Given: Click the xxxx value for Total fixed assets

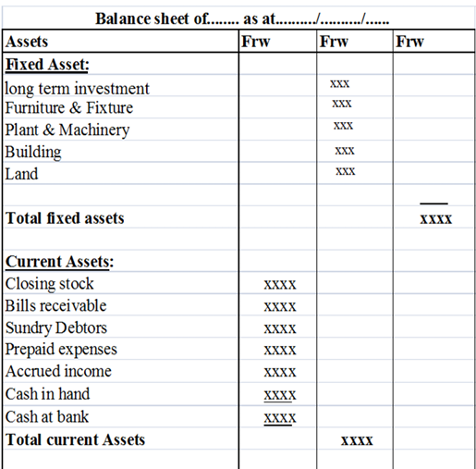Looking at the screenshot, I should point(436,219).
